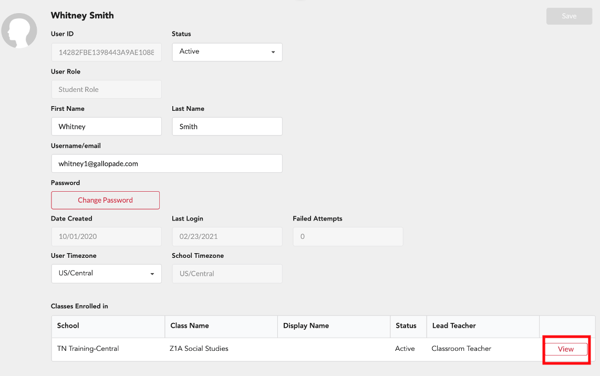Click the Classes Enrolled in label

click(x=80, y=306)
